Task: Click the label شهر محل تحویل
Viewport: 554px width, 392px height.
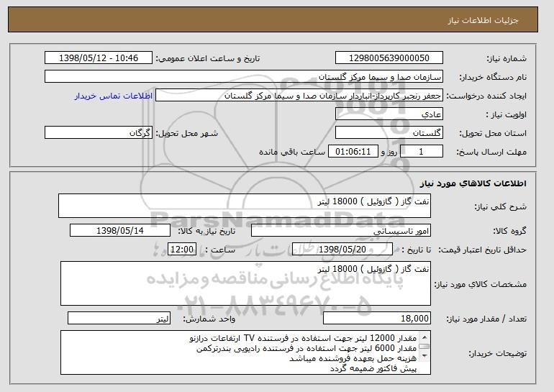Action: point(187,134)
